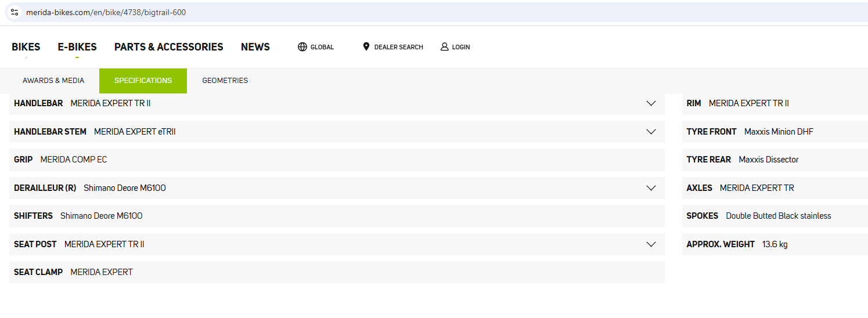This screenshot has height=318, width=868.
Task: Click the SEAT CLAMP MERIDA EXPERT row
Action: point(337,272)
